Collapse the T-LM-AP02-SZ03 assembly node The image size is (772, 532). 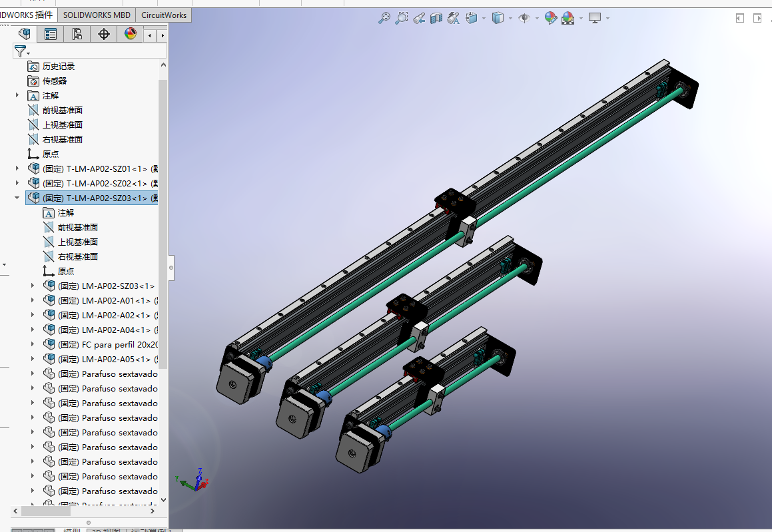(x=17, y=198)
